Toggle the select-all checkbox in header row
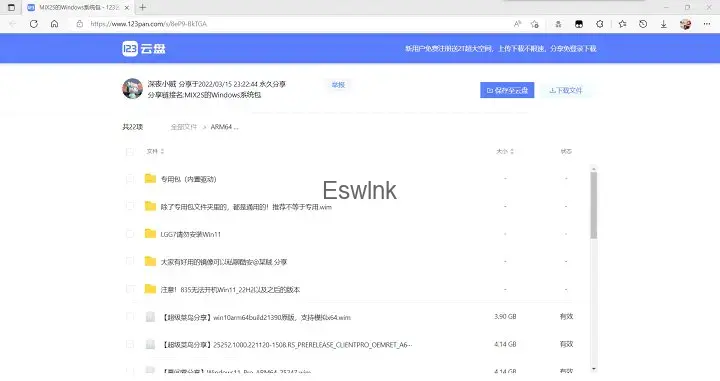 (x=129, y=151)
